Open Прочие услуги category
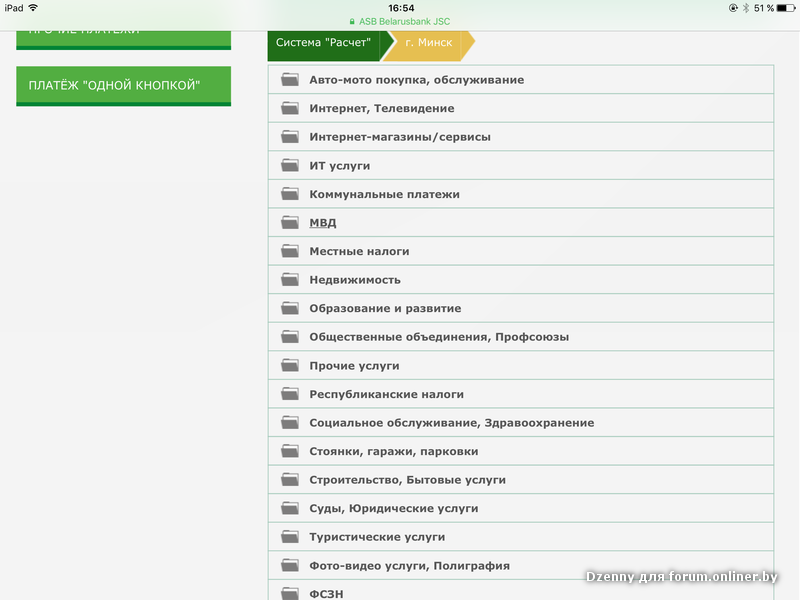Viewport: 800px width, 600px height. 521,365
